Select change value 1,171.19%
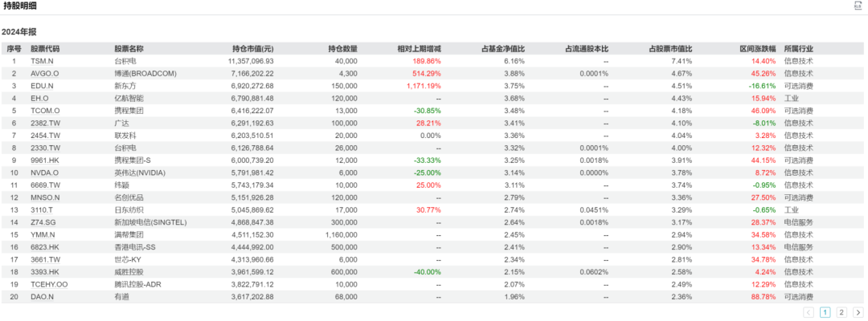 coord(424,86)
